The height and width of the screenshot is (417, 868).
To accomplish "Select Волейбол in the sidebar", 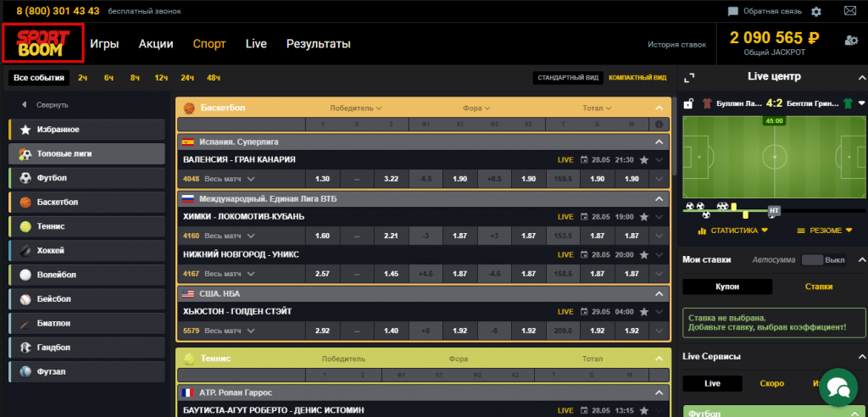I will [87, 275].
